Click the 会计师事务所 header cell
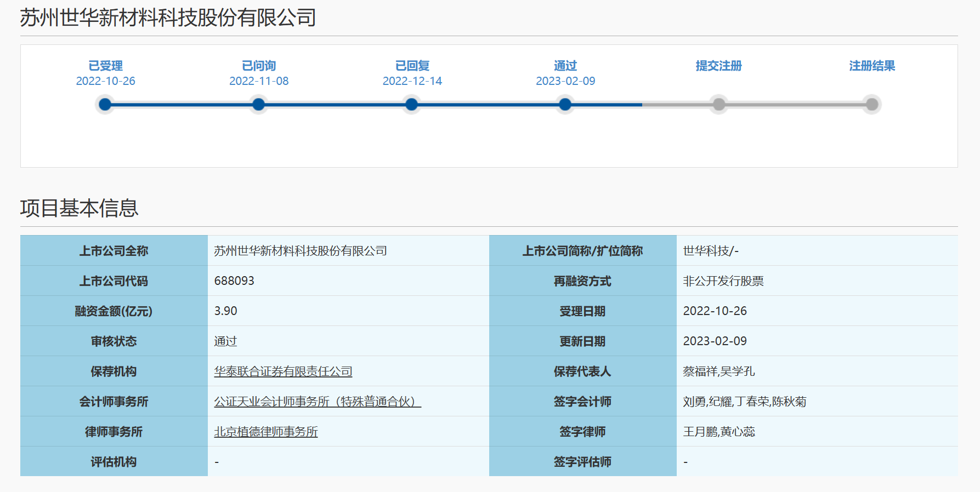Viewport: 980px width, 492px height. pos(114,401)
